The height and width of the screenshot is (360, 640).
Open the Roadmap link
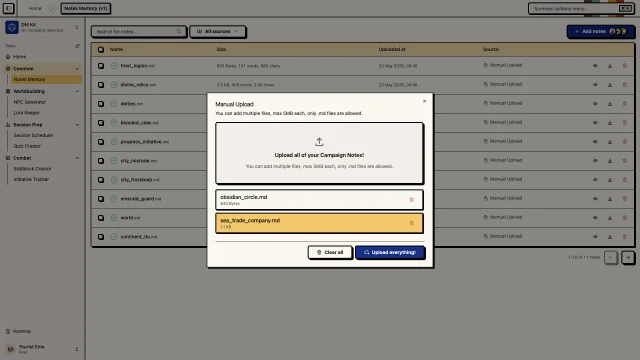click(x=18, y=331)
